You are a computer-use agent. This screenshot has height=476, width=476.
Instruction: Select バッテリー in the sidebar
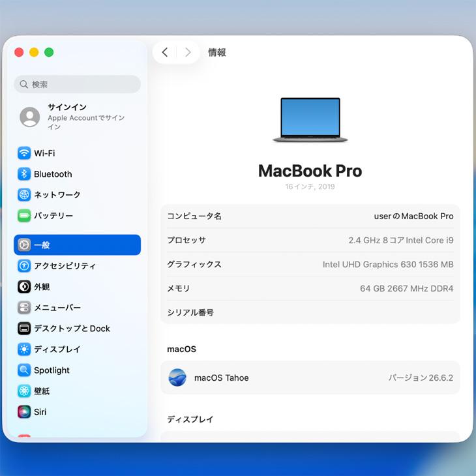coord(53,216)
